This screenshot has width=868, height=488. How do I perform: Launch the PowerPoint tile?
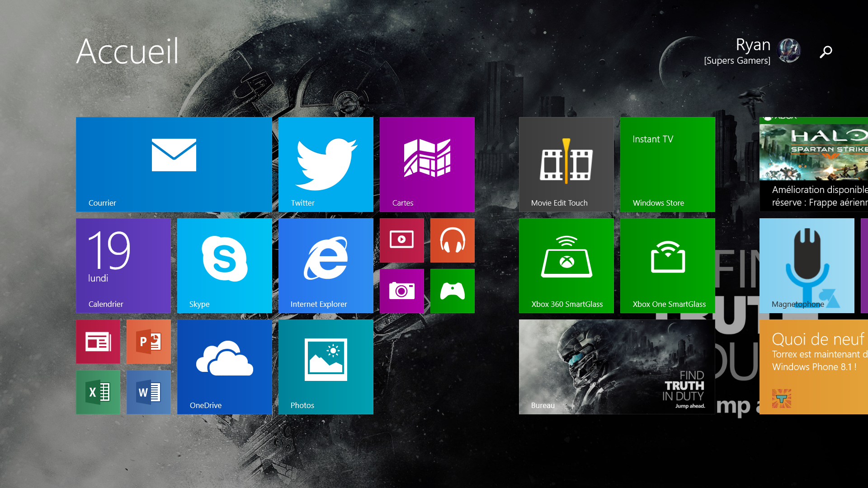point(149,342)
